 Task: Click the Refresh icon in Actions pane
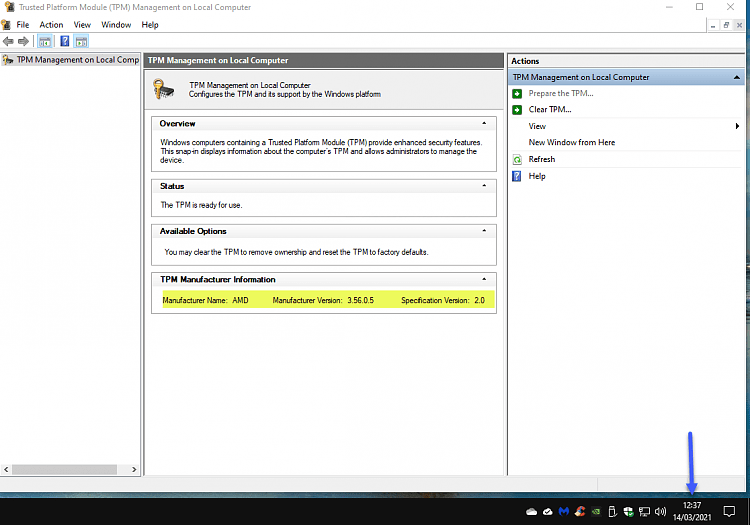pyautogui.click(x=517, y=160)
